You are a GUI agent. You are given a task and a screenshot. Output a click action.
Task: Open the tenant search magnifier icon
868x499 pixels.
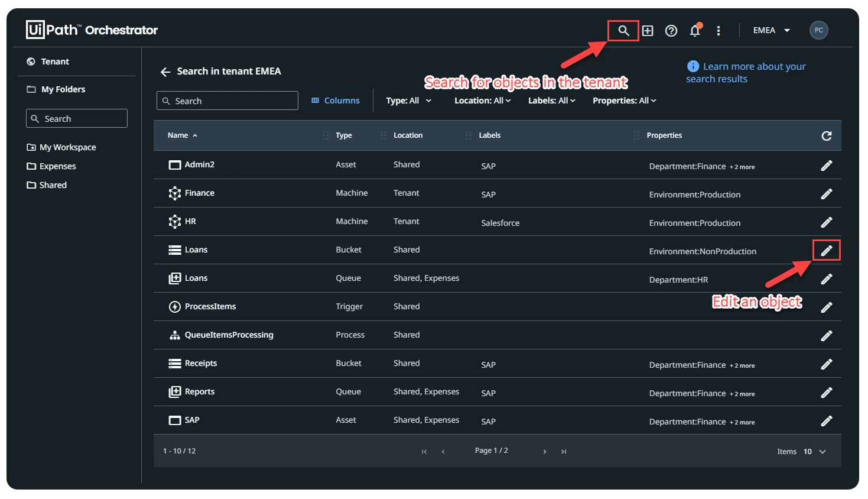coord(623,31)
